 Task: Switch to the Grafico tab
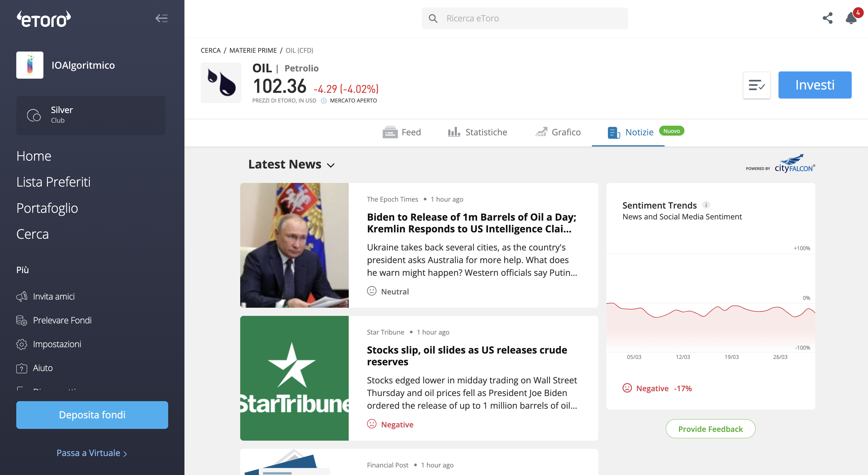point(558,132)
